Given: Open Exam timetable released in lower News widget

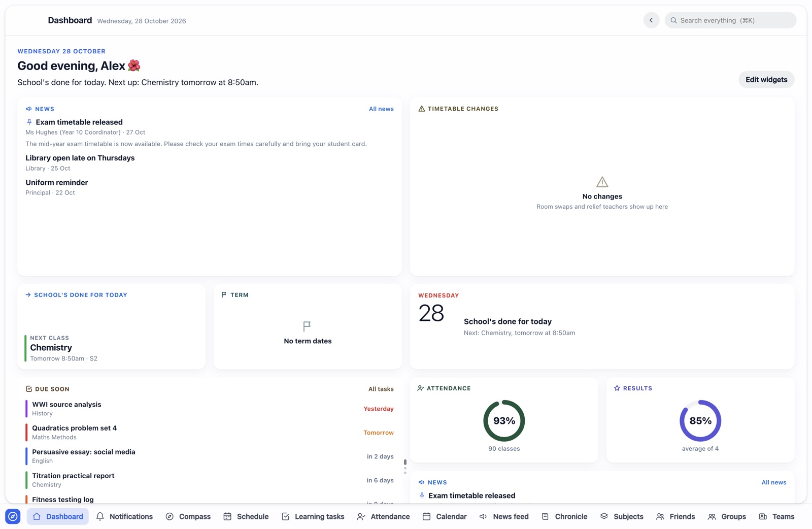Looking at the screenshot, I should click(472, 495).
